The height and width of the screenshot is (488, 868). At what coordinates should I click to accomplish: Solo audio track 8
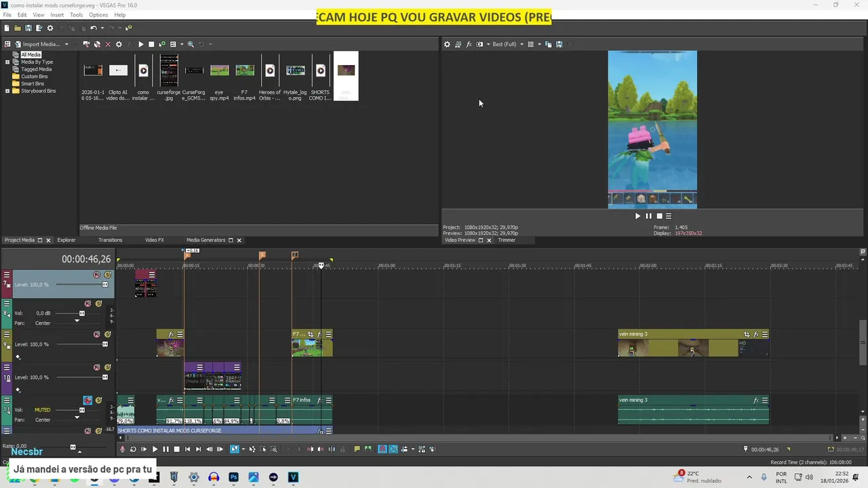tap(98, 304)
